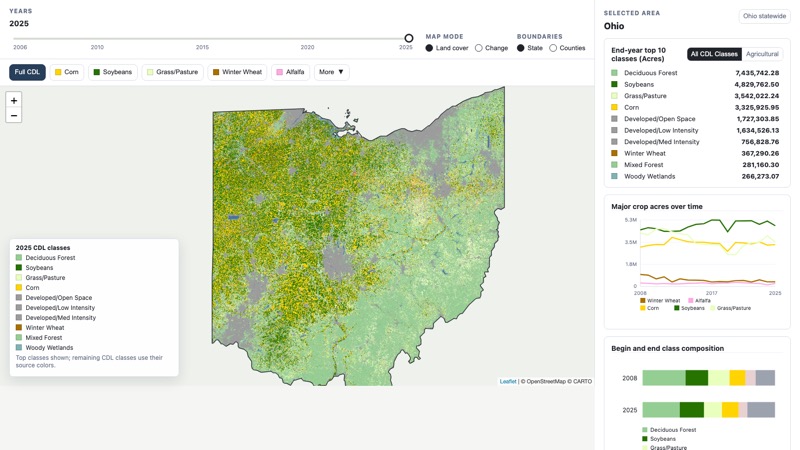
Task: Click the Corn legend entry under crop chart
Action: click(x=649, y=308)
